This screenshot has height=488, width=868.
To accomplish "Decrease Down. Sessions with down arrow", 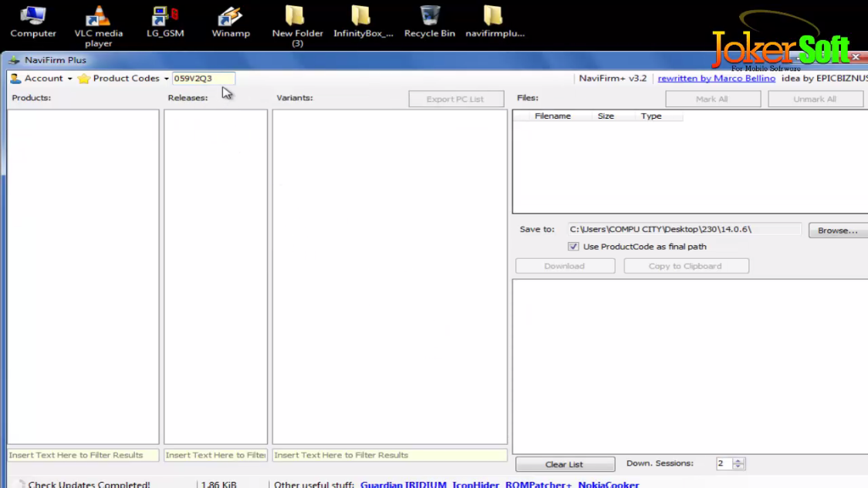I will (738, 467).
